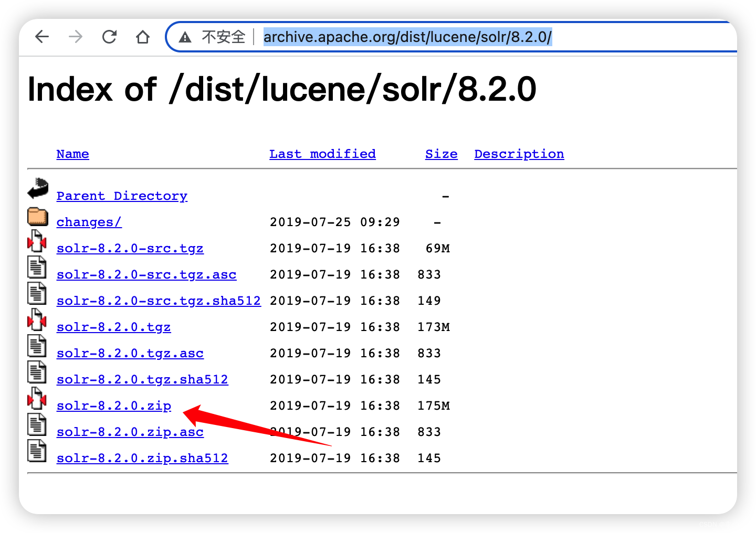Go back with the browser back arrow
Image resolution: width=756 pixels, height=533 pixels.
click(42, 37)
